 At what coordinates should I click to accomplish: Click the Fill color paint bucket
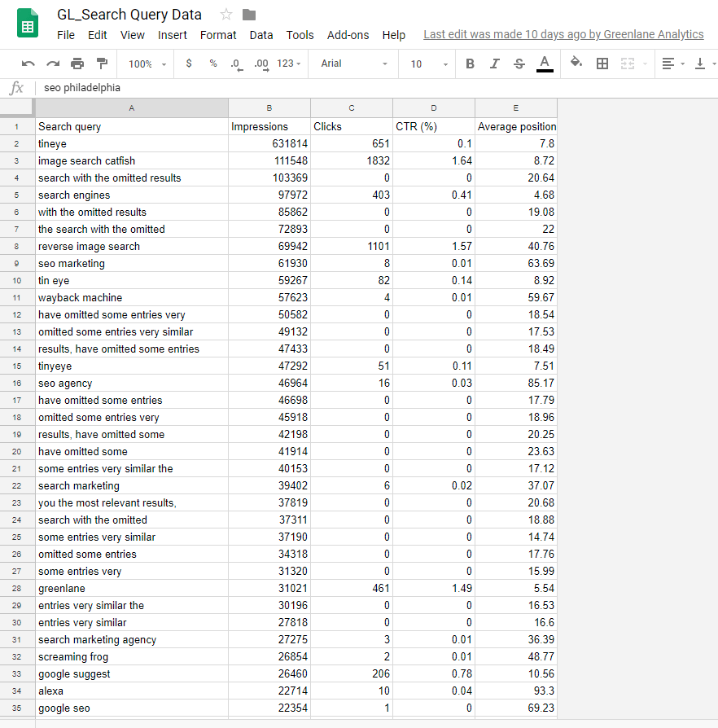(x=576, y=63)
